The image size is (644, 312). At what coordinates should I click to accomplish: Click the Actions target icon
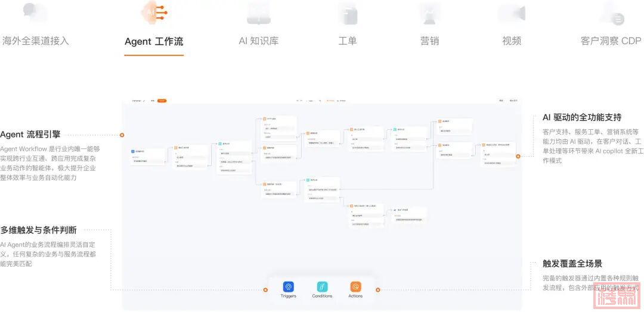(355, 286)
